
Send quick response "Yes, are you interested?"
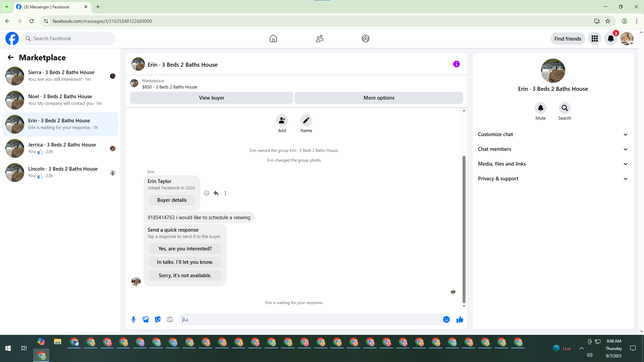(185, 249)
